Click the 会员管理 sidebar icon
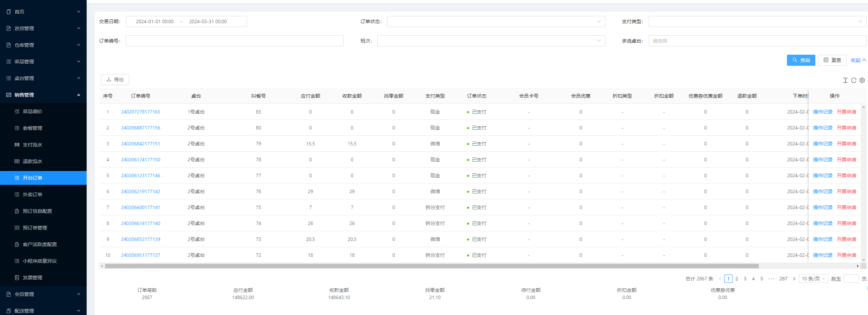The width and height of the screenshot is (868, 315). pyautogui.click(x=9, y=294)
